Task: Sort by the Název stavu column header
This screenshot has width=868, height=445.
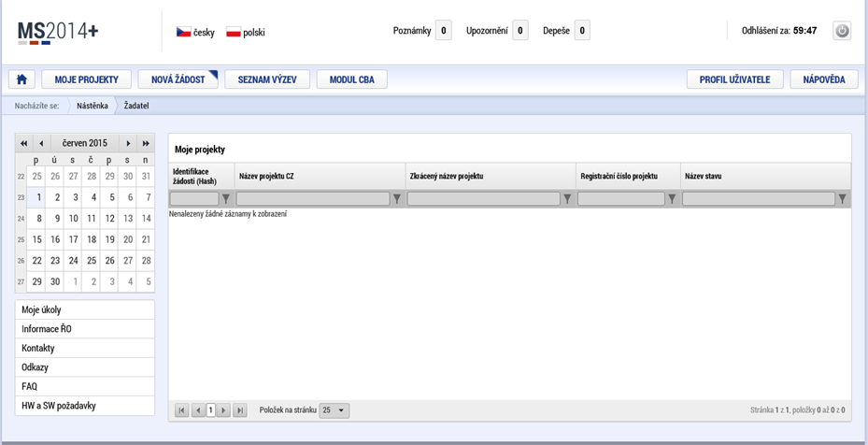Action: tap(765, 177)
